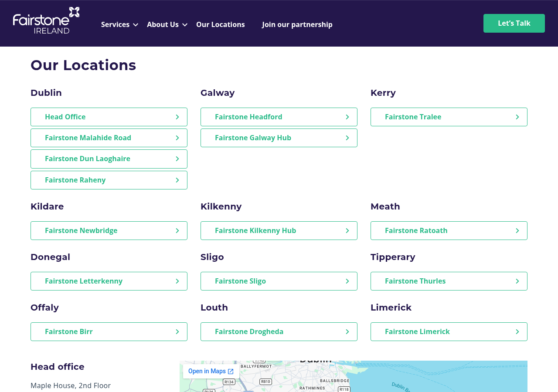558x392 pixels.
Task: Click arrow icon beside Fairstone Dun Laoghaire
Action: [x=177, y=159]
